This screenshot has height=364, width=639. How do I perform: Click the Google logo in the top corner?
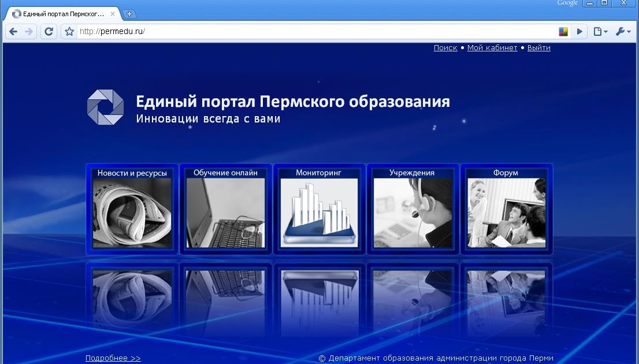(567, 3)
